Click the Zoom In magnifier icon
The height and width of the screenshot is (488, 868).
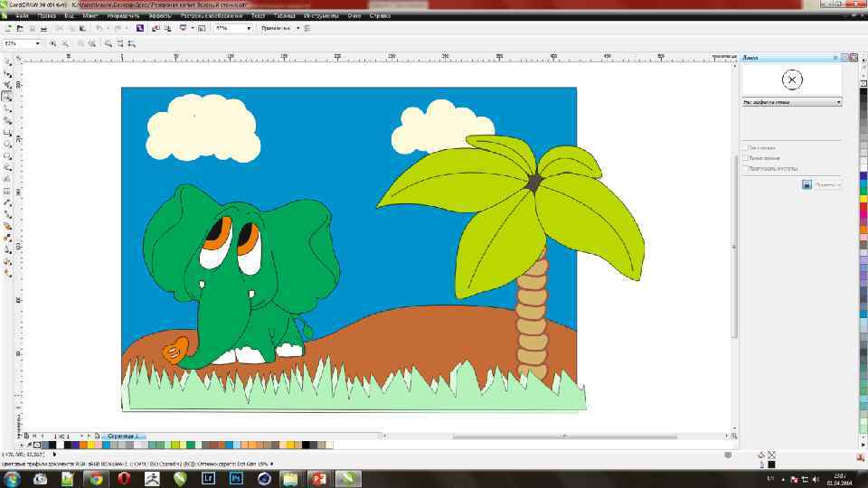click(x=53, y=43)
